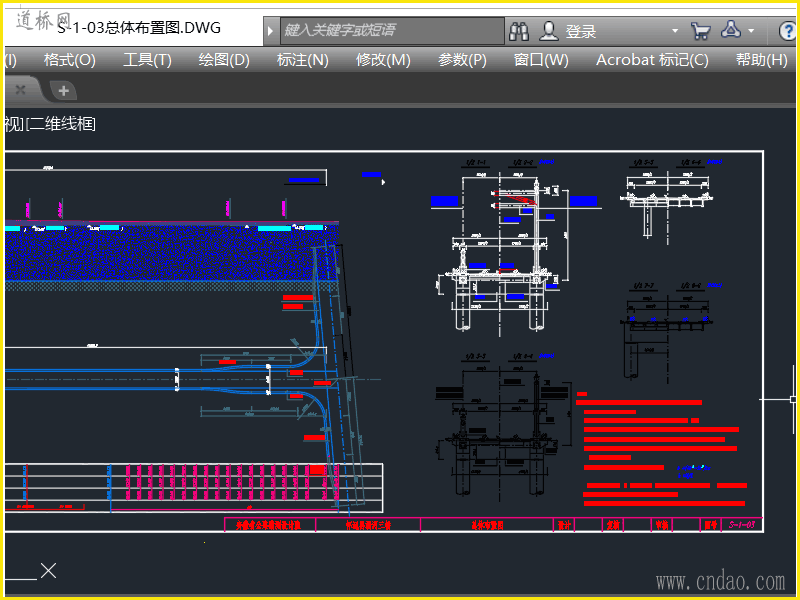
Task: Click the S-1-03总体布置图.DWG file title
Action: (x=139, y=28)
